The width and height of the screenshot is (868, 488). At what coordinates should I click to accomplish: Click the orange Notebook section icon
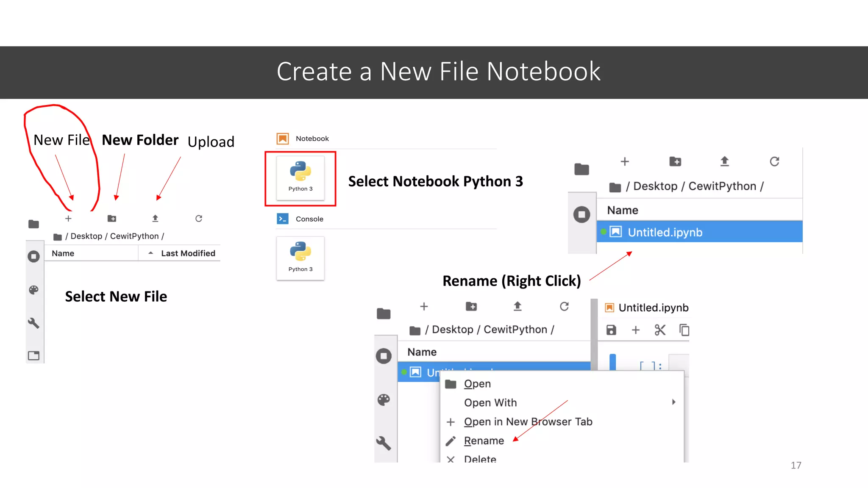click(283, 139)
